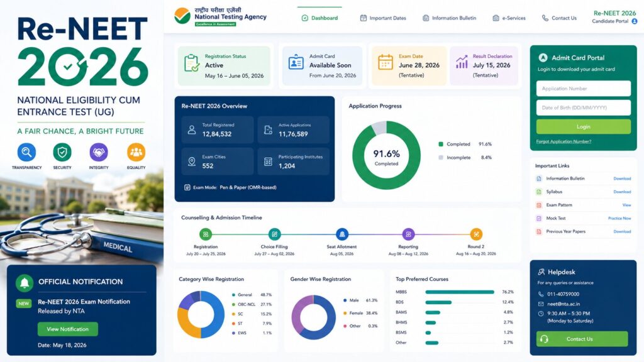This screenshot has height=362, width=644.
Task: Click the Seat Allotment timeline marker
Action: tap(341, 234)
